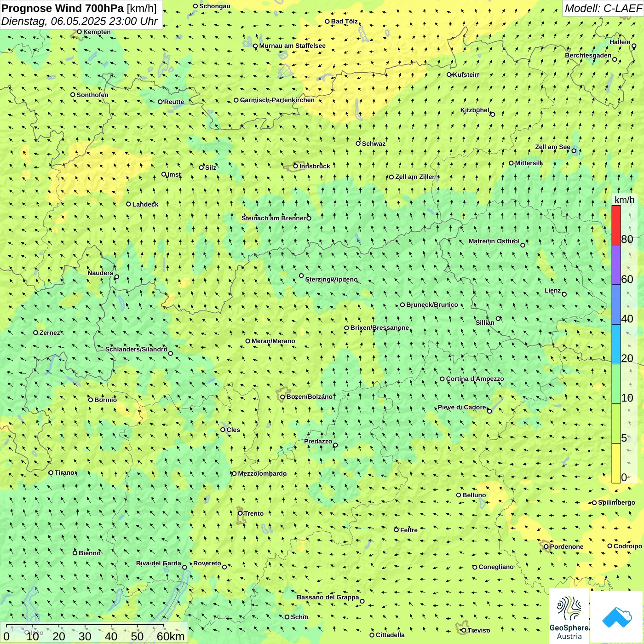Image resolution: width=644 pixels, height=644 pixels.
Task: Select the Brixen/Bressanone label
Action: pyautogui.click(x=379, y=328)
